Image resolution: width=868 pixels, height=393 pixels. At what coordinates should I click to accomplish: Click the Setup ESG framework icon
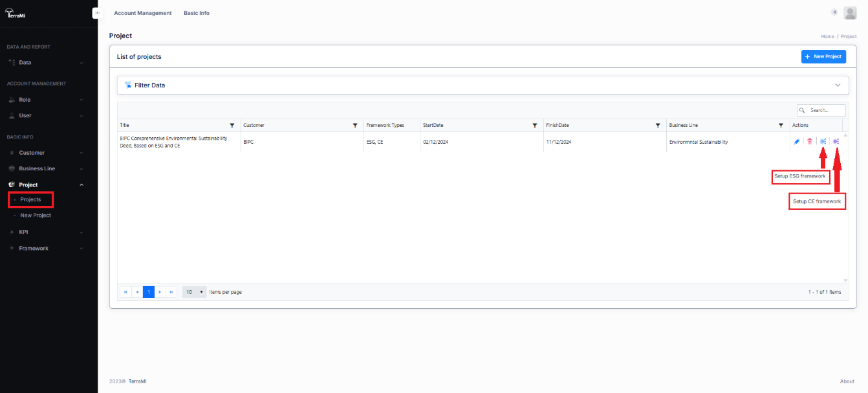(823, 142)
